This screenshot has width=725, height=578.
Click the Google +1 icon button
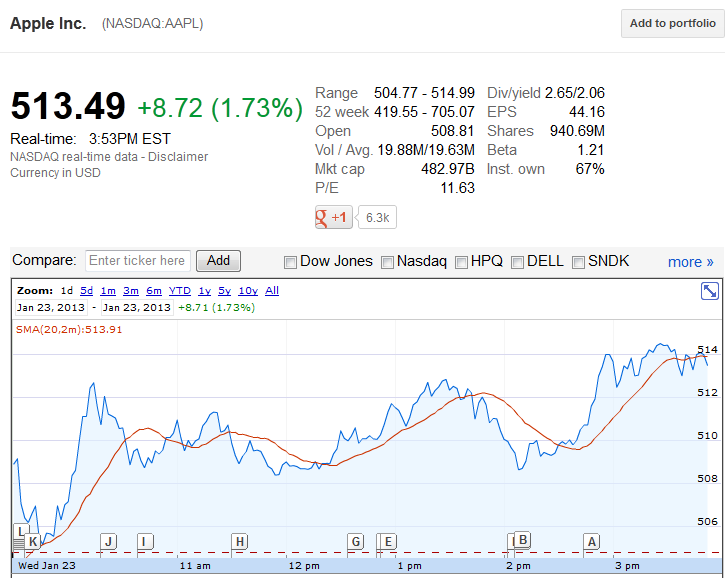click(x=333, y=217)
